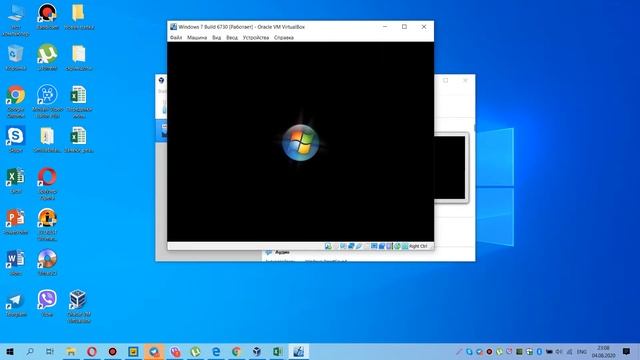Switch to Telegram in the taskbar
This screenshot has height=360, width=640.
pyautogui.click(x=154, y=351)
